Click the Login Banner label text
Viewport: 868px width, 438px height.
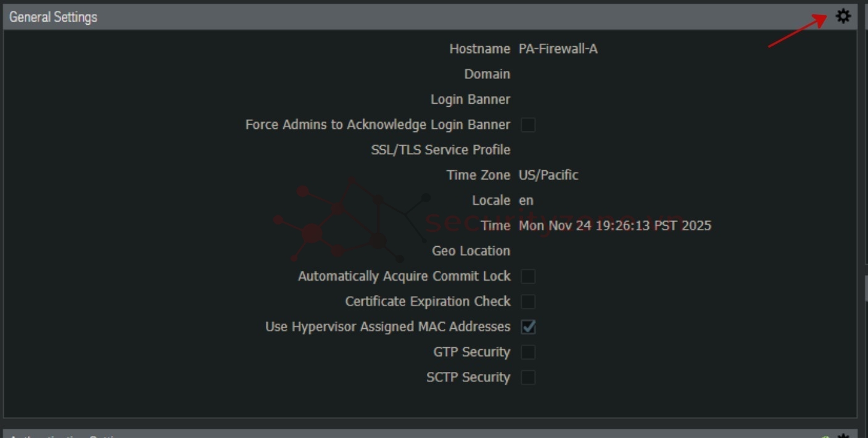[470, 99]
